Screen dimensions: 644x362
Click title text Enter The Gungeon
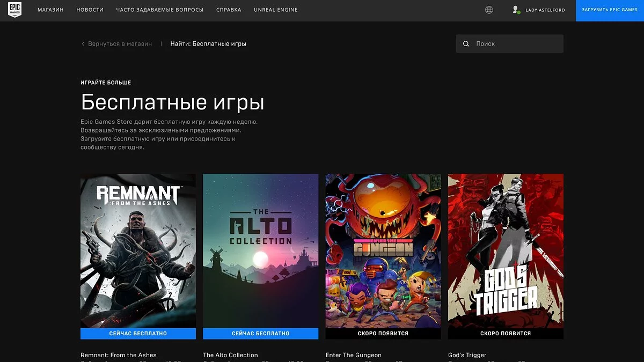coord(354,355)
